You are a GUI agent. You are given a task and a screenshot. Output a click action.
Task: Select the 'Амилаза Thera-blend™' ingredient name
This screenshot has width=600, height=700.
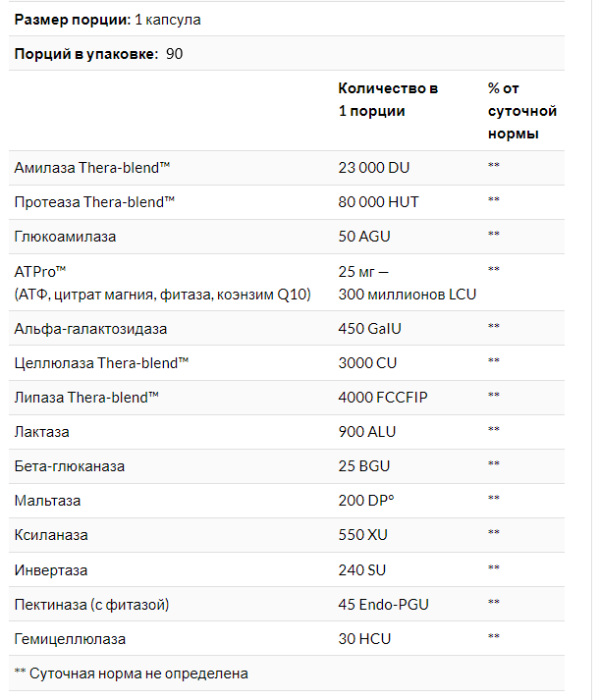(x=93, y=168)
